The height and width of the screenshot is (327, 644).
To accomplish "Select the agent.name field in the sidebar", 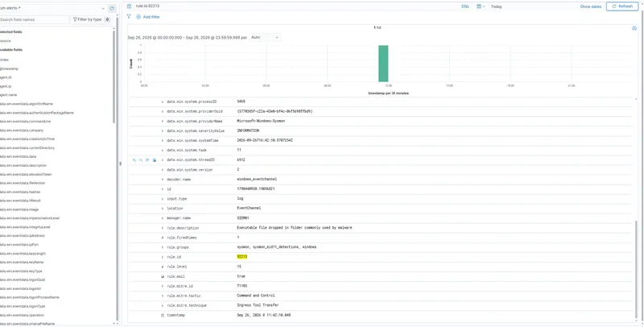I will (8, 95).
